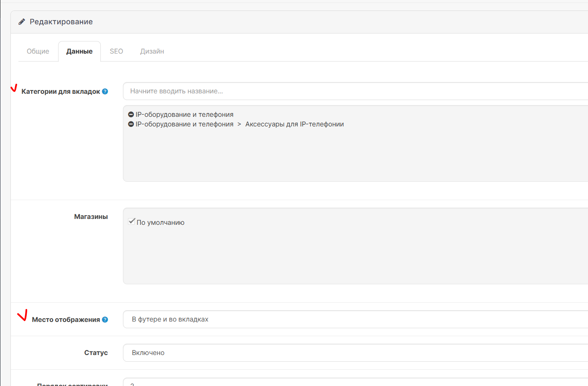Click the Порядок сортировки input field
Image resolution: width=588 pixels, height=386 pixels.
coord(355,383)
